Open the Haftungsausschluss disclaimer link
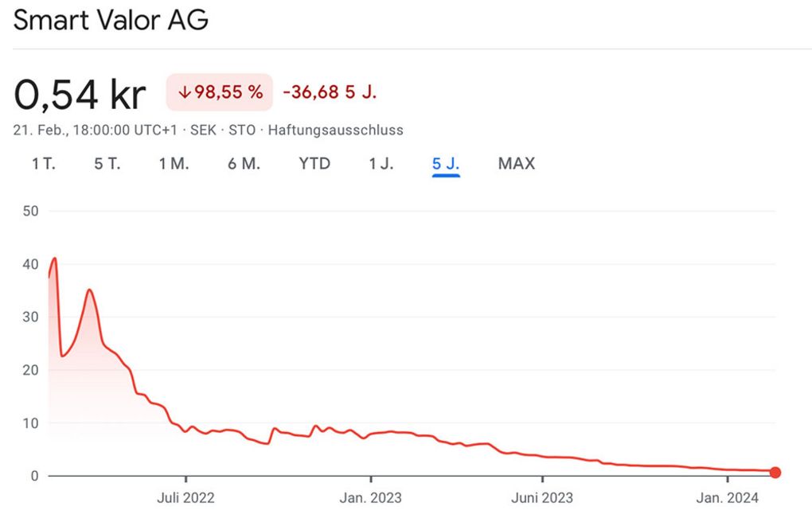This screenshot has width=812, height=518. coord(335,130)
